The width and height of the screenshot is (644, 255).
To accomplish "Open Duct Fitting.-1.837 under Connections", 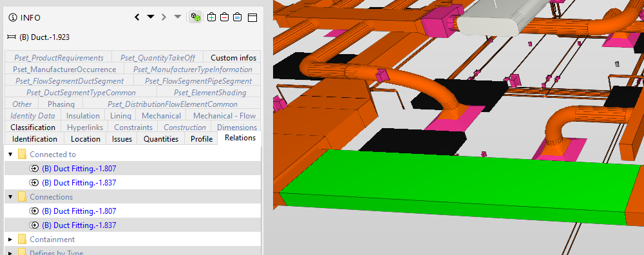I will (79, 225).
